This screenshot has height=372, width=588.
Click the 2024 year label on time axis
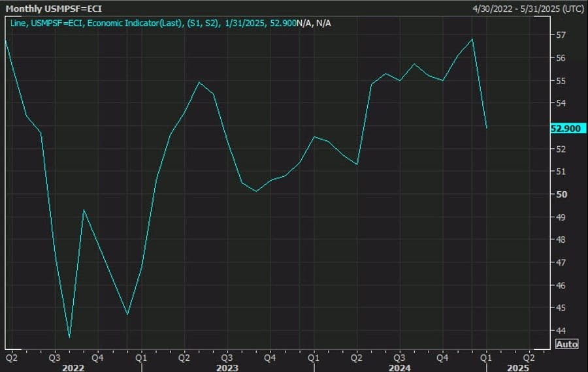click(x=400, y=367)
